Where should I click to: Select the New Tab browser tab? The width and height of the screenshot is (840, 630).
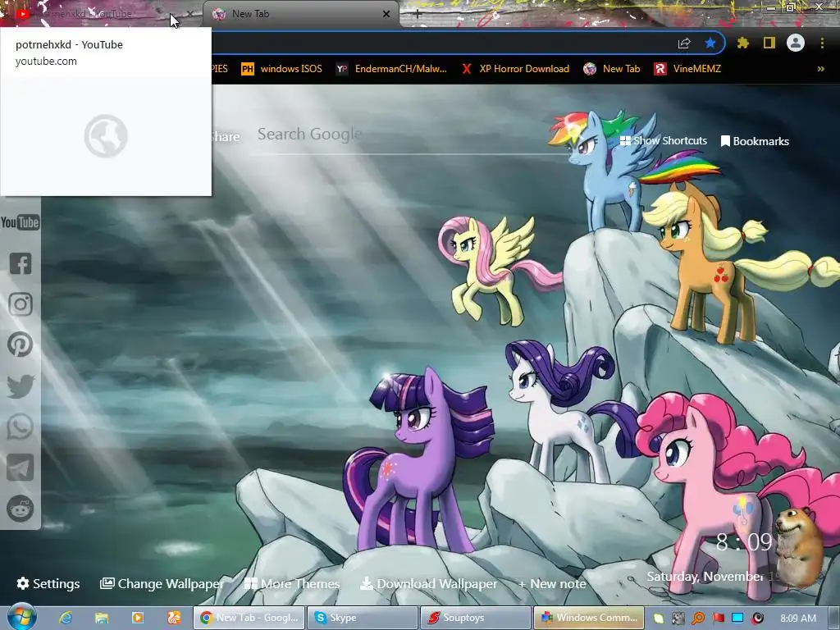point(300,14)
